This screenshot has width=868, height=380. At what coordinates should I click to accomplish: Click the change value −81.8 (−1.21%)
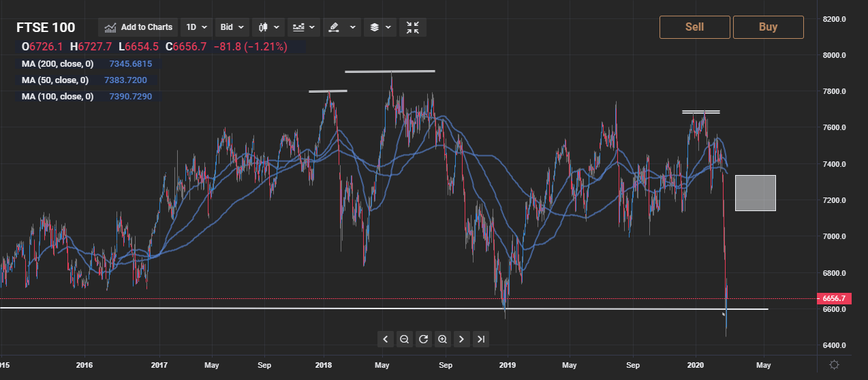249,47
